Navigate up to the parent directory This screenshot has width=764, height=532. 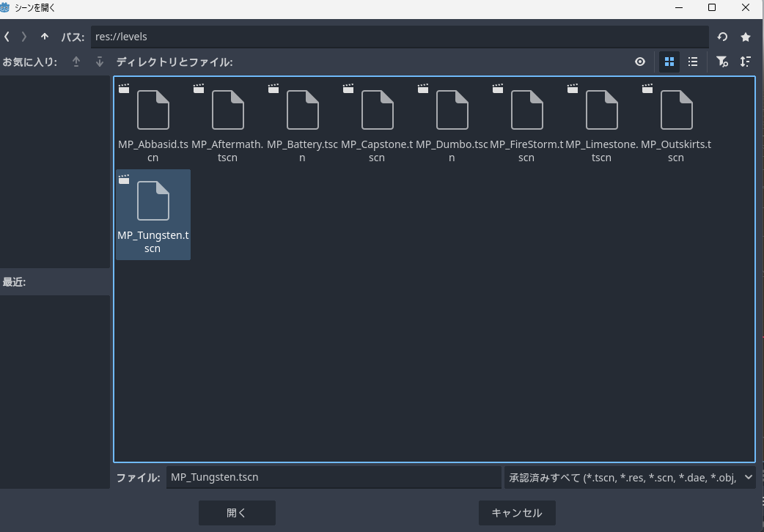[x=45, y=37]
